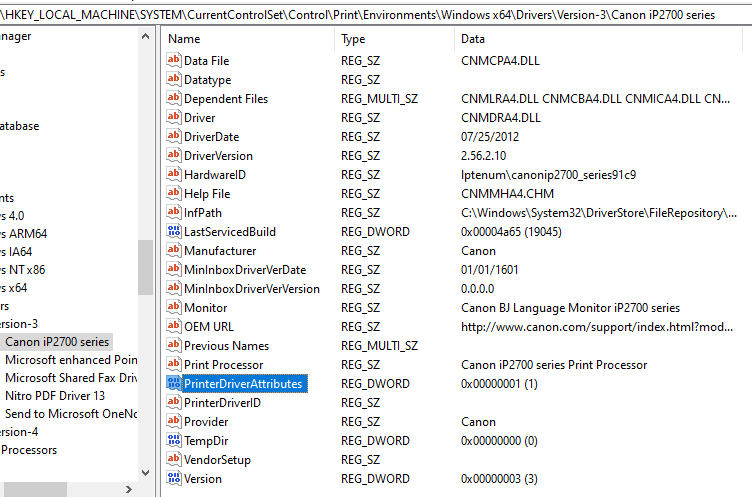The image size is (752, 497).
Task: Select the Canon iP2700 series tree key
Action: [x=57, y=342]
